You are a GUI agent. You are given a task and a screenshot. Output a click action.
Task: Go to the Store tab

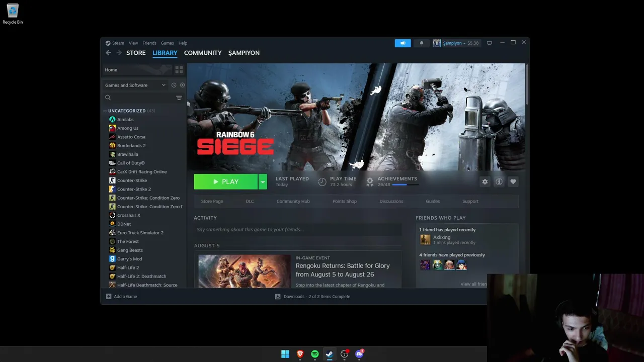tap(136, 53)
